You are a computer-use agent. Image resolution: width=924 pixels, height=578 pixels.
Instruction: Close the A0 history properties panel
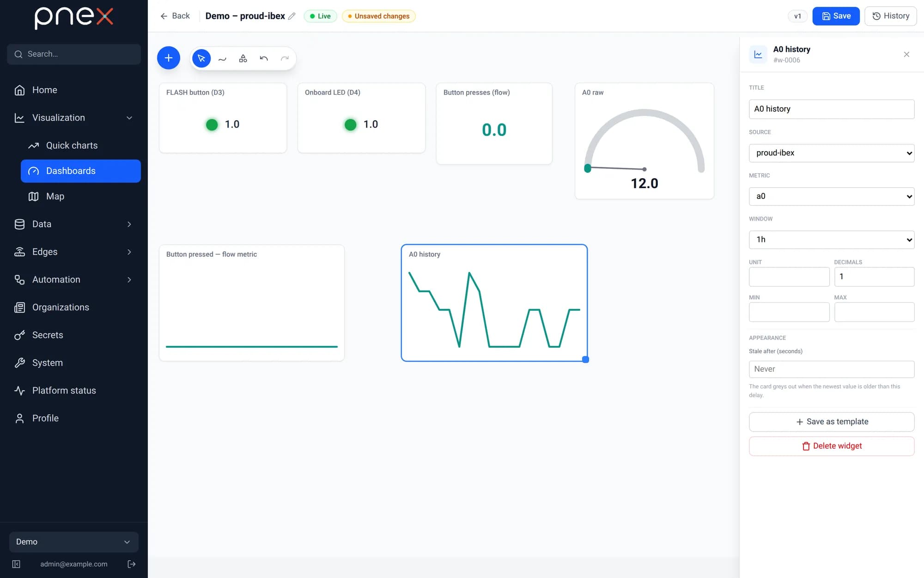906,55
